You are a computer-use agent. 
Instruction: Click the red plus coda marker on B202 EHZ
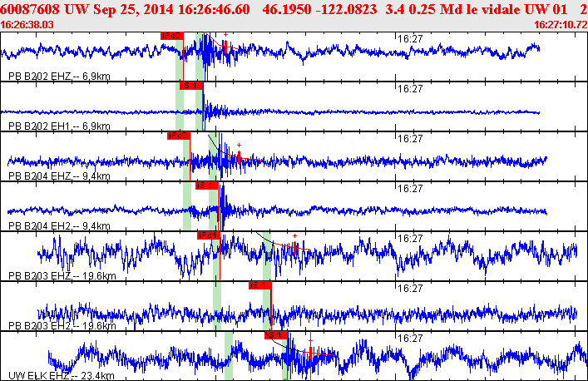point(225,36)
